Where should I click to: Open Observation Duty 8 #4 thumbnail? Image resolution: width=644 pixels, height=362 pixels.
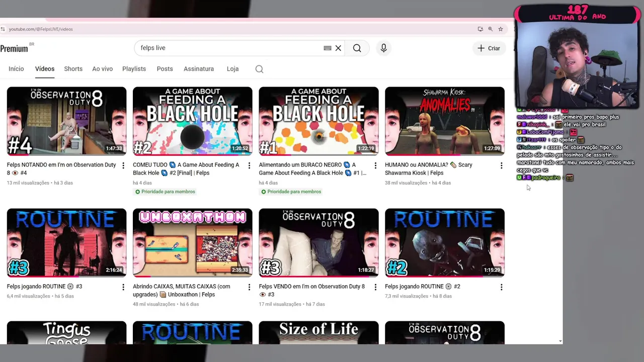(x=66, y=121)
